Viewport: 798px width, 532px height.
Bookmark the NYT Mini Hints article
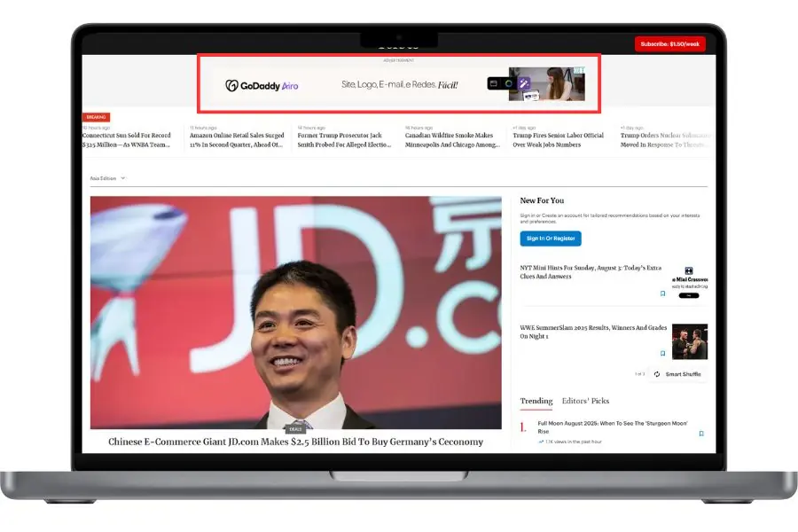662,293
